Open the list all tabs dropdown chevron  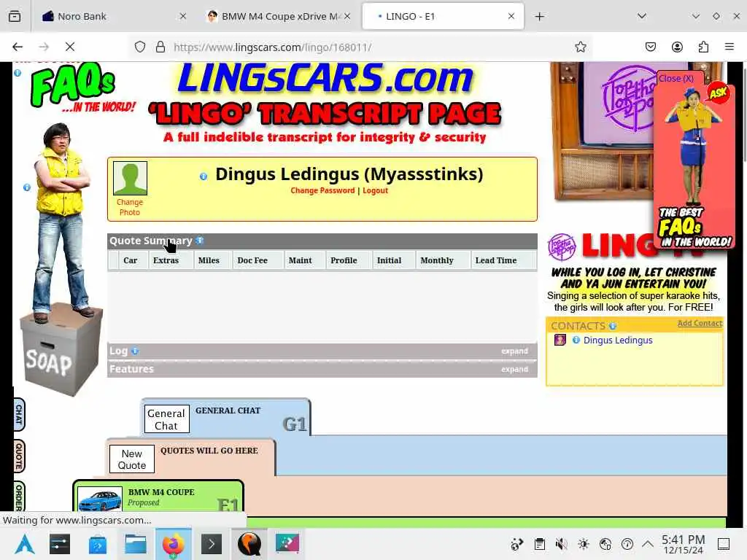(x=642, y=16)
